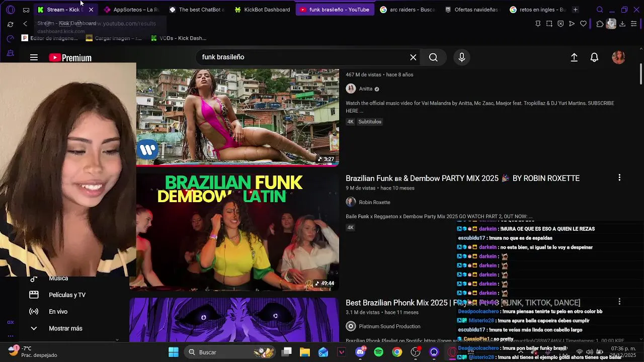
Task: Close the Stream - Kick tab
Action: coord(91,10)
